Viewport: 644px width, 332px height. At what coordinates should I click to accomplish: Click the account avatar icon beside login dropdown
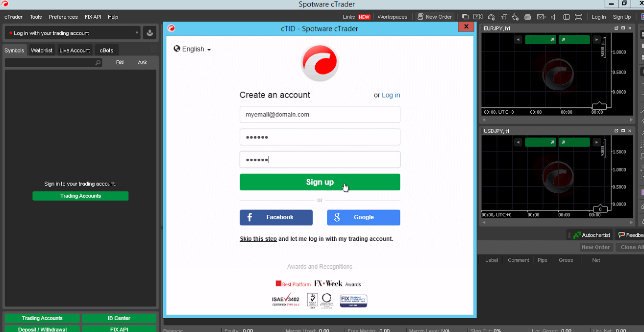tap(149, 33)
